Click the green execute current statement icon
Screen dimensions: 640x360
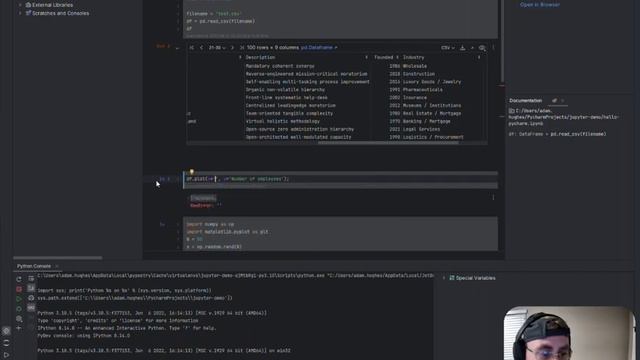click(19, 299)
